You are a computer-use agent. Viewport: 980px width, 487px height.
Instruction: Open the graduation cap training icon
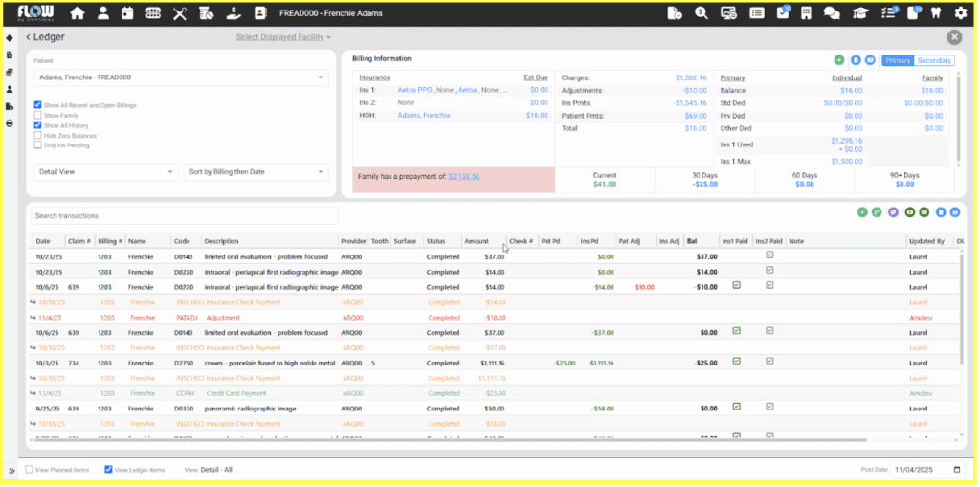(x=858, y=13)
